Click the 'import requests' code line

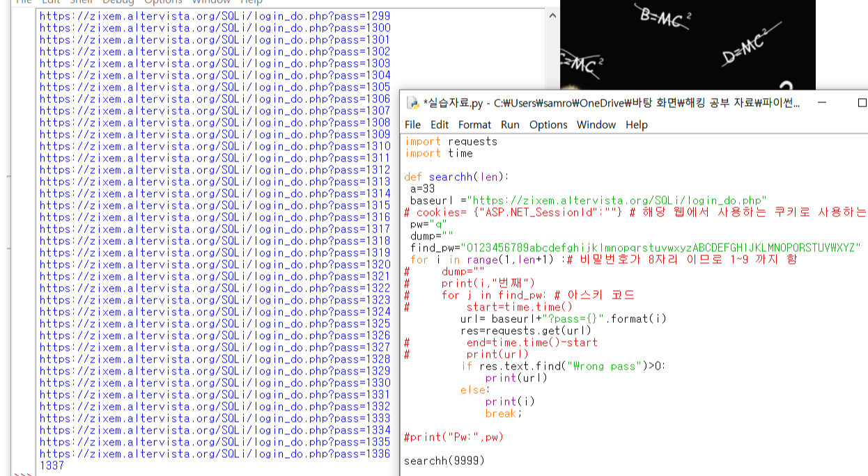click(451, 141)
